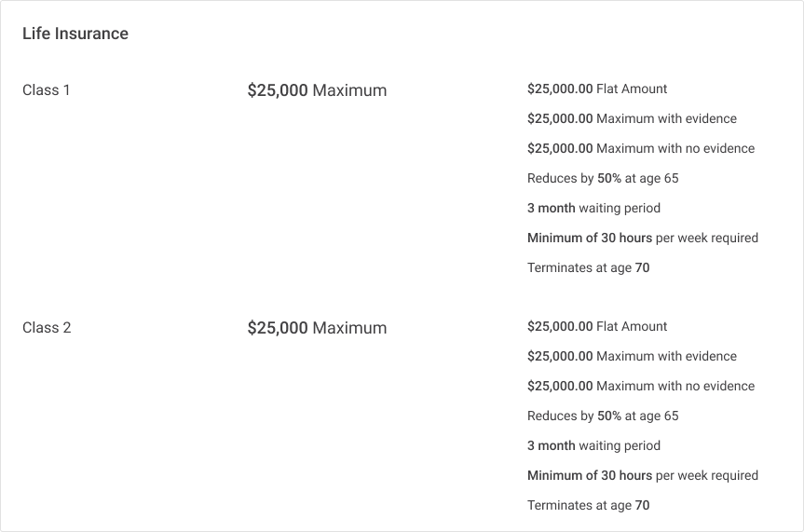Click Class 2 Reduces by 50% line

[x=603, y=416]
